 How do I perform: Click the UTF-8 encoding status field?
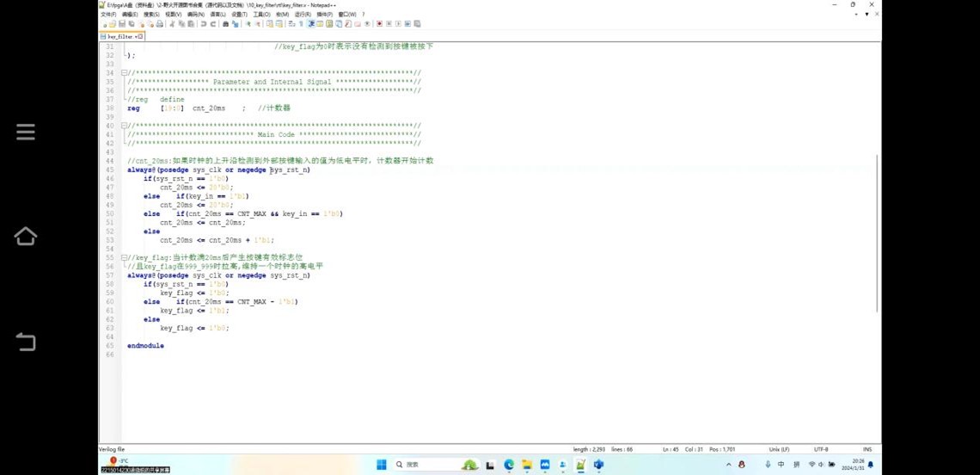pyautogui.click(x=821, y=449)
